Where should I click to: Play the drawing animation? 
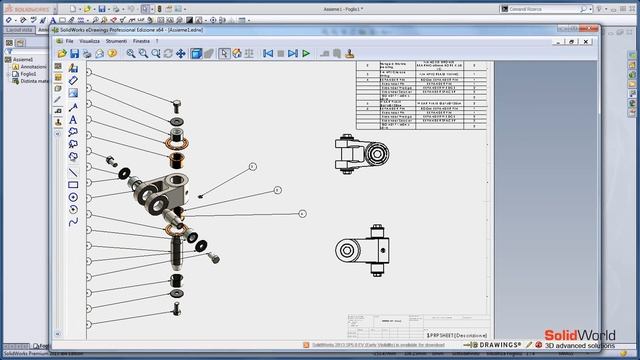point(306,53)
